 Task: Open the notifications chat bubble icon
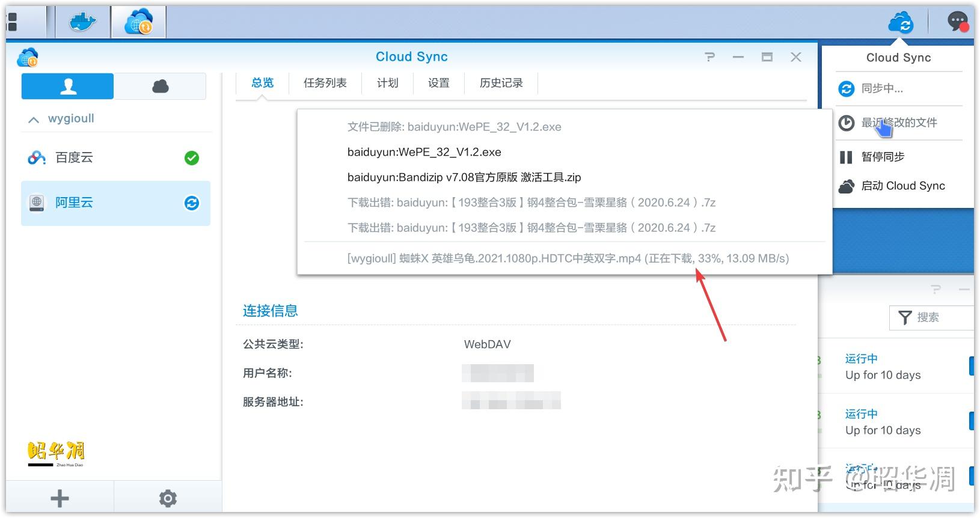coord(958,22)
